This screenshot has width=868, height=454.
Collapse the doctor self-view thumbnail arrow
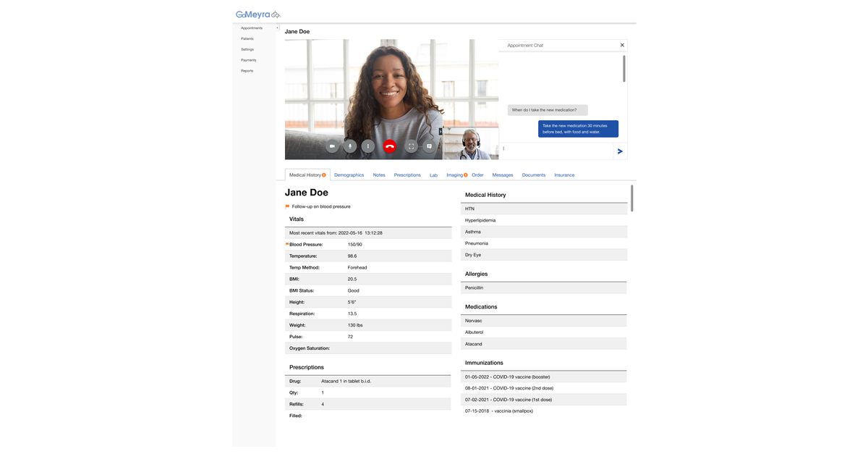(441, 131)
